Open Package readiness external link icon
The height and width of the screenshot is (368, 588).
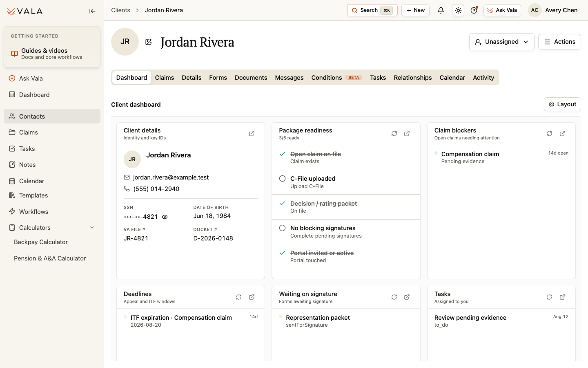[407, 134]
